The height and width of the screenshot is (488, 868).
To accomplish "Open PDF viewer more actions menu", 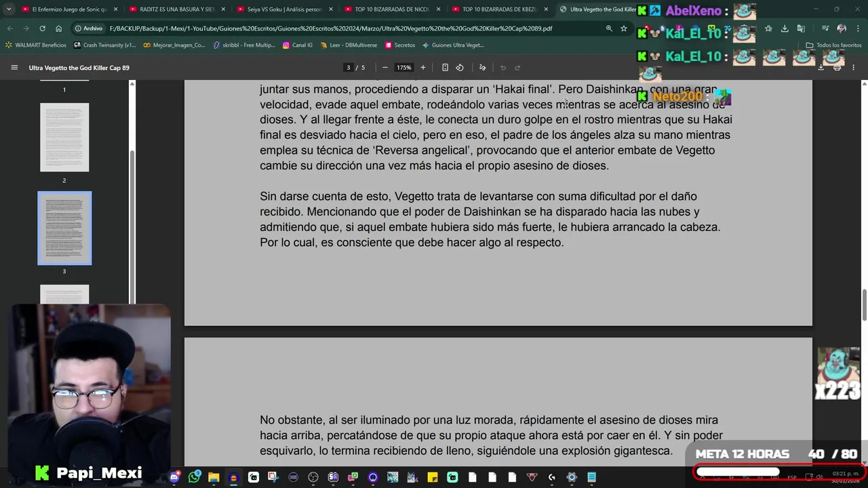I will [x=853, y=68].
